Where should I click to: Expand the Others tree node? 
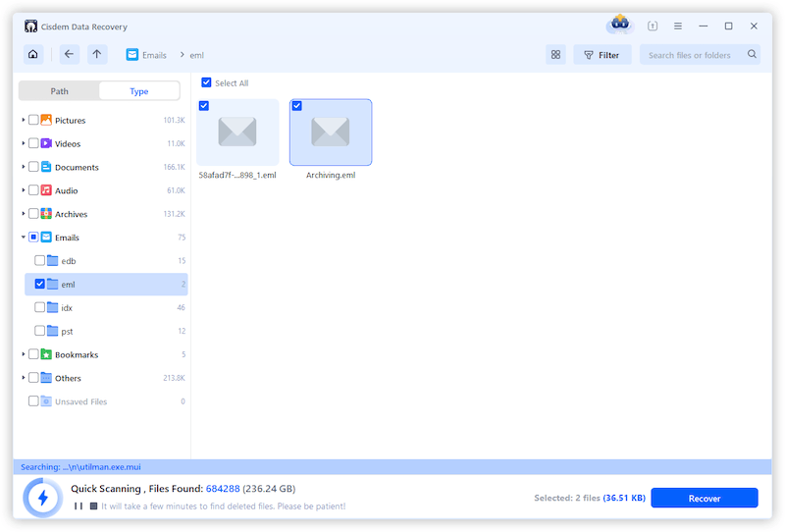click(23, 377)
